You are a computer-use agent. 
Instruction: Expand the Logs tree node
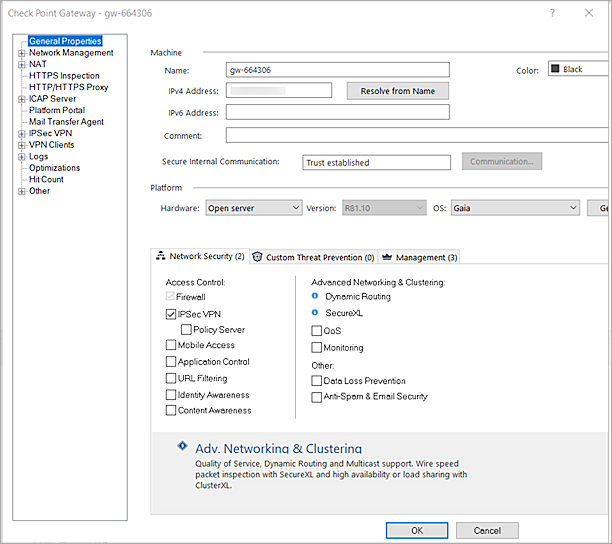click(22, 157)
